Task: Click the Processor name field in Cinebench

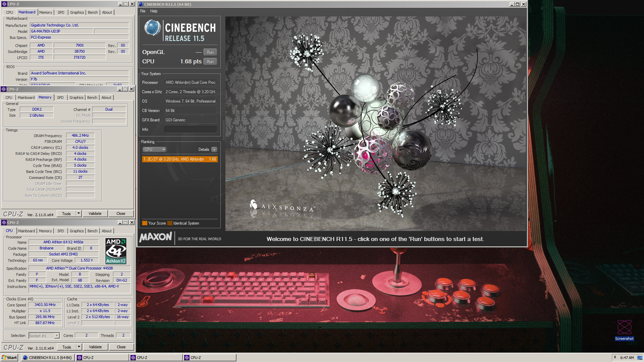Action: pyautogui.click(x=190, y=82)
